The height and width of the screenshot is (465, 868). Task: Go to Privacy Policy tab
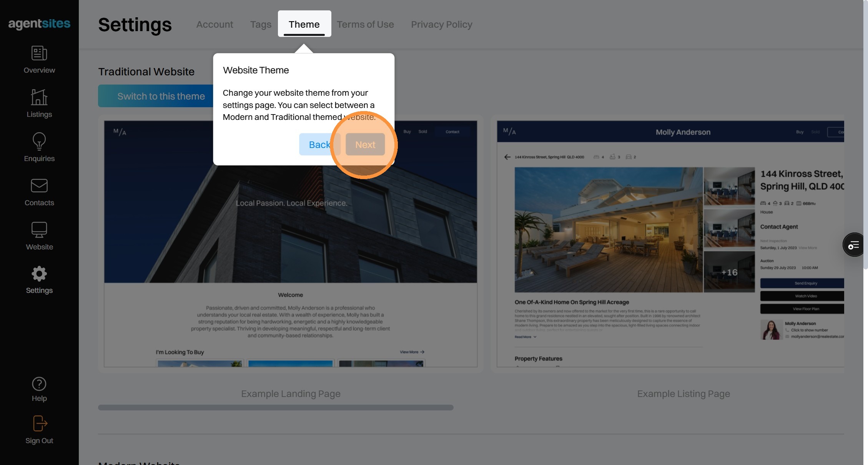pos(441,24)
